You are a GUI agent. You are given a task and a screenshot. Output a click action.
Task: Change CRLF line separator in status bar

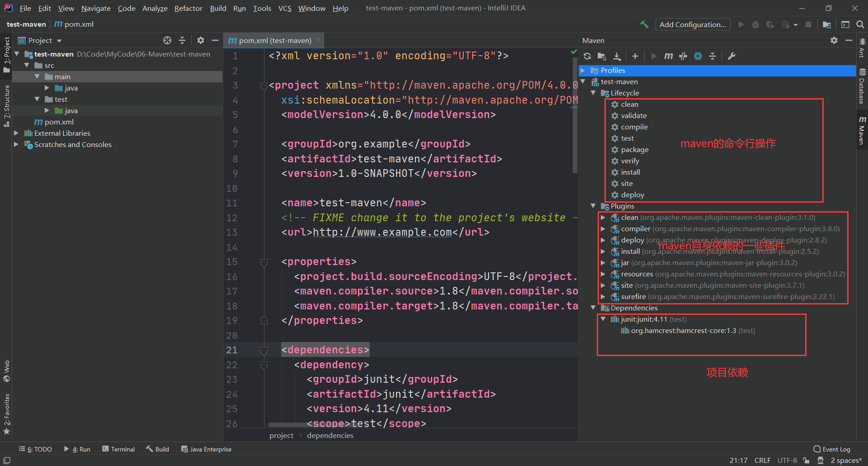point(763,460)
